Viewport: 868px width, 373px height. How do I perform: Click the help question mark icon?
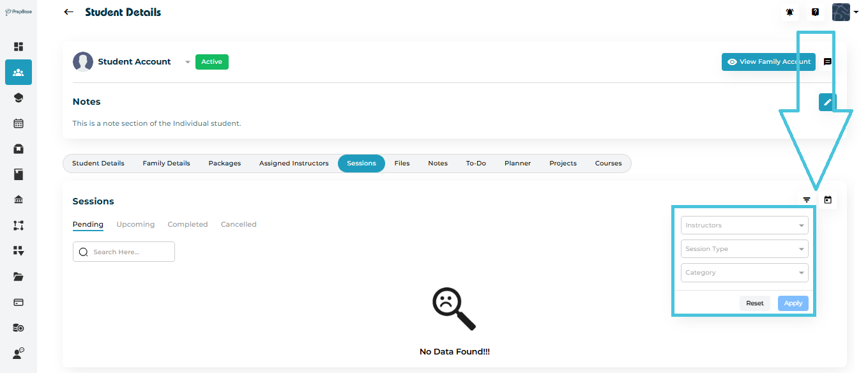[x=815, y=12]
